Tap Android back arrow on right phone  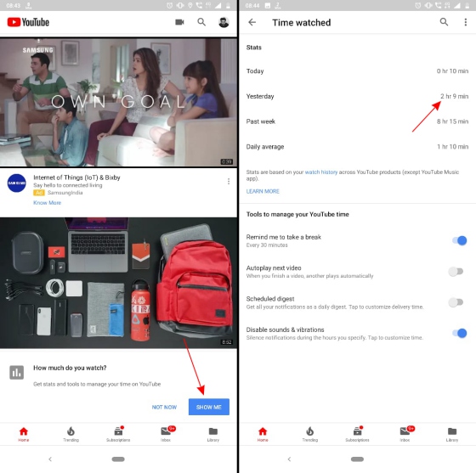(x=289, y=459)
